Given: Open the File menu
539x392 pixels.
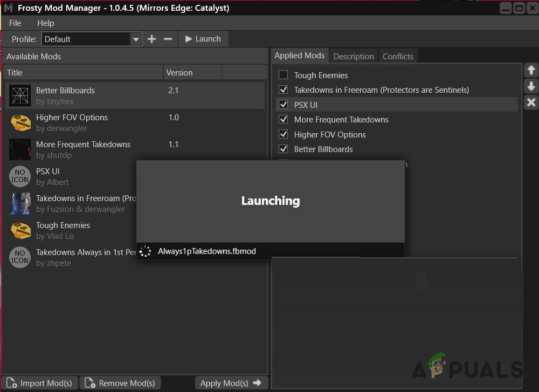Looking at the screenshot, I should click(15, 23).
